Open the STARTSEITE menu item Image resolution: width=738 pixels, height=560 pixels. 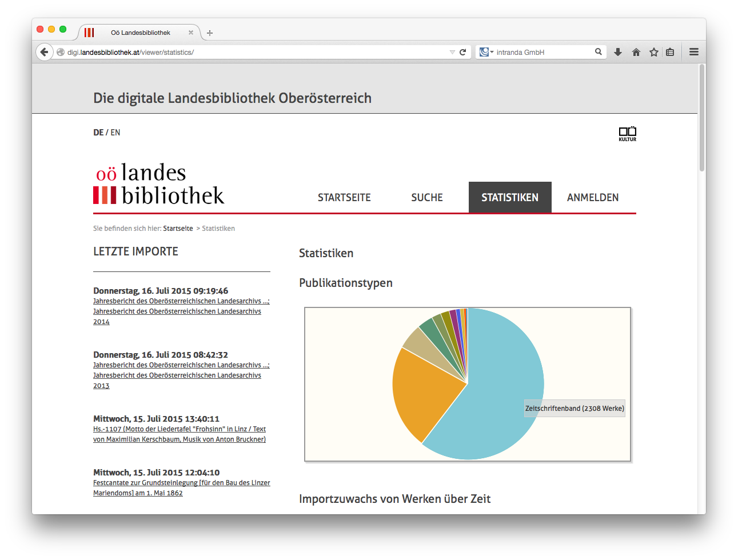tap(344, 197)
